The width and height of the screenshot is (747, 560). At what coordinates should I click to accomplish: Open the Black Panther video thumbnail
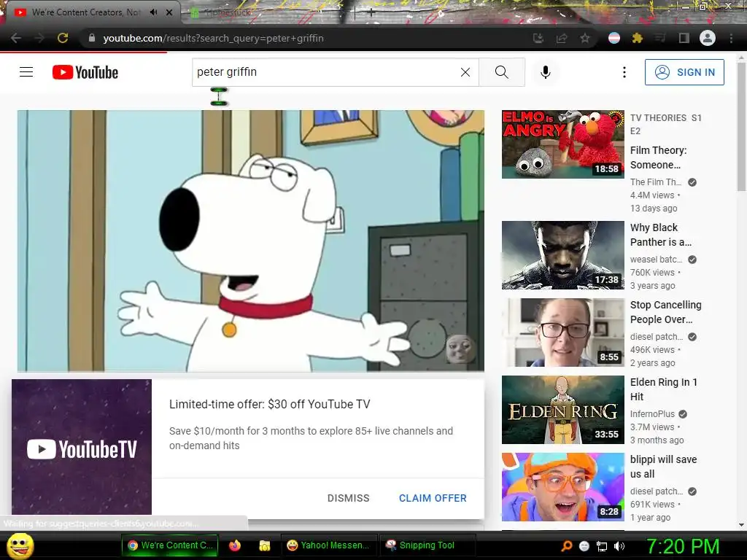point(562,254)
